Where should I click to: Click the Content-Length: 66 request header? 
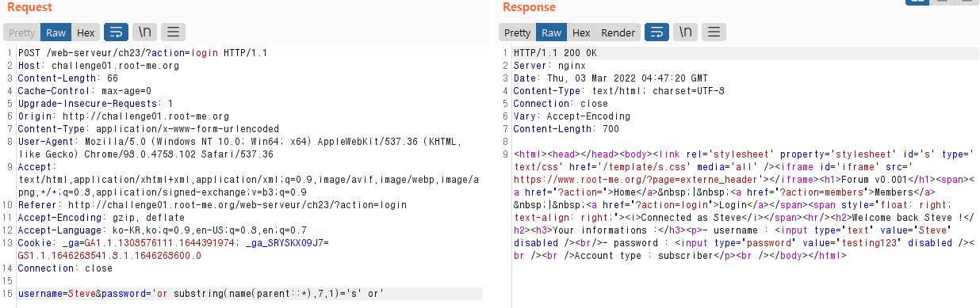point(68,78)
